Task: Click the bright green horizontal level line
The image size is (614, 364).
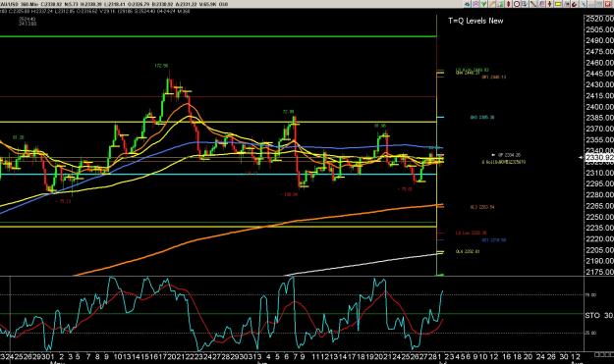Action: [218, 36]
